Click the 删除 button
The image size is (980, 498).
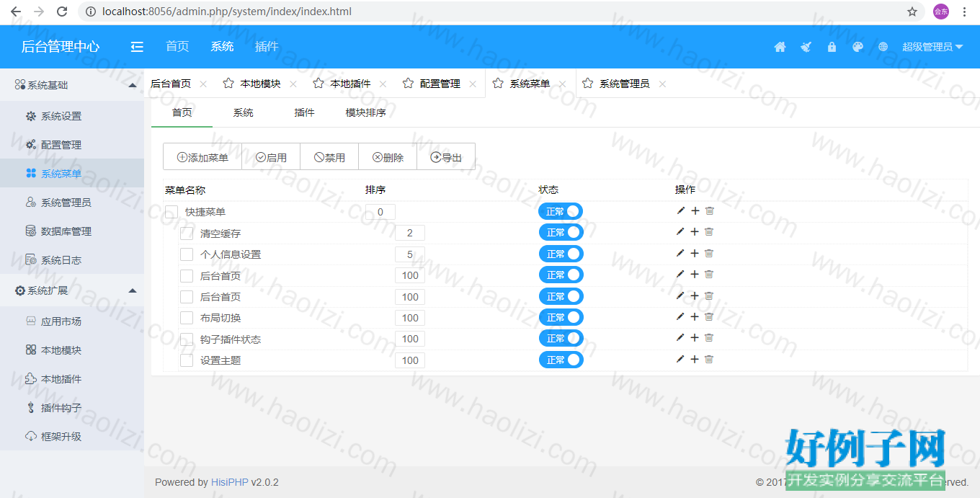click(x=388, y=157)
